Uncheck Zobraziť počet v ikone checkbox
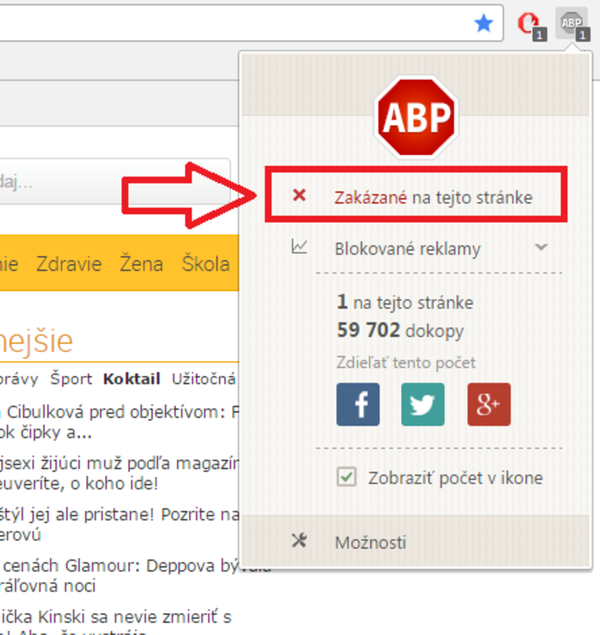 pos(347,477)
